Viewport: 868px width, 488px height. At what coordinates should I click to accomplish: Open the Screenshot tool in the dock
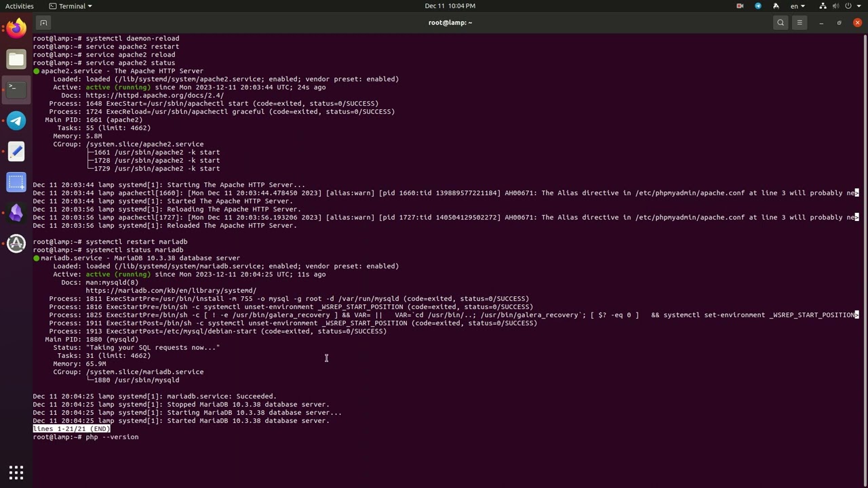(x=16, y=182)
